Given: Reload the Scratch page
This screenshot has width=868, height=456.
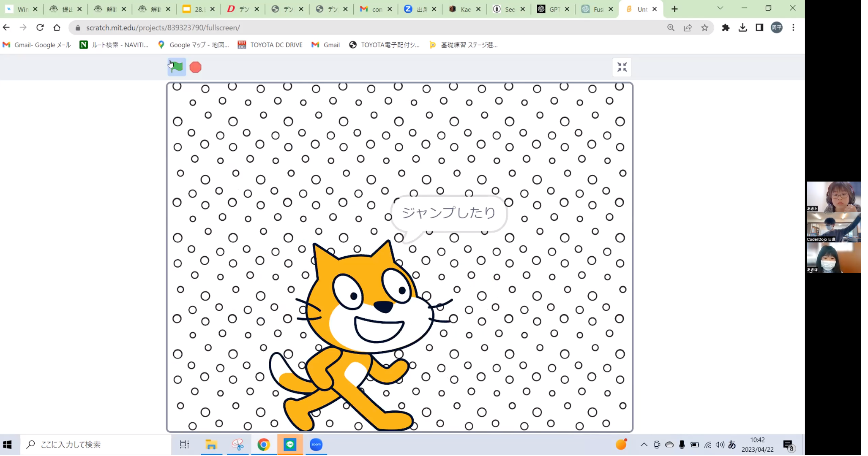Looking at the screenshot, I should click(x=40, y=27).
